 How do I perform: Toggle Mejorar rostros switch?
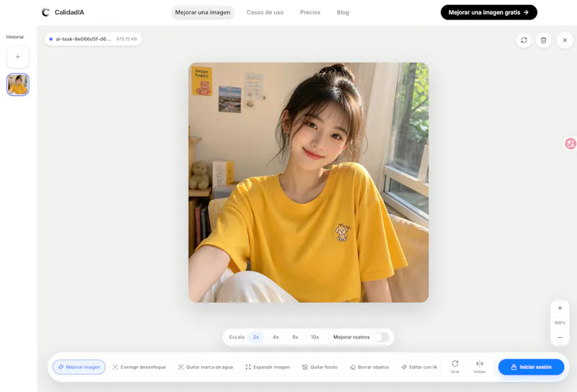(382, 337)
